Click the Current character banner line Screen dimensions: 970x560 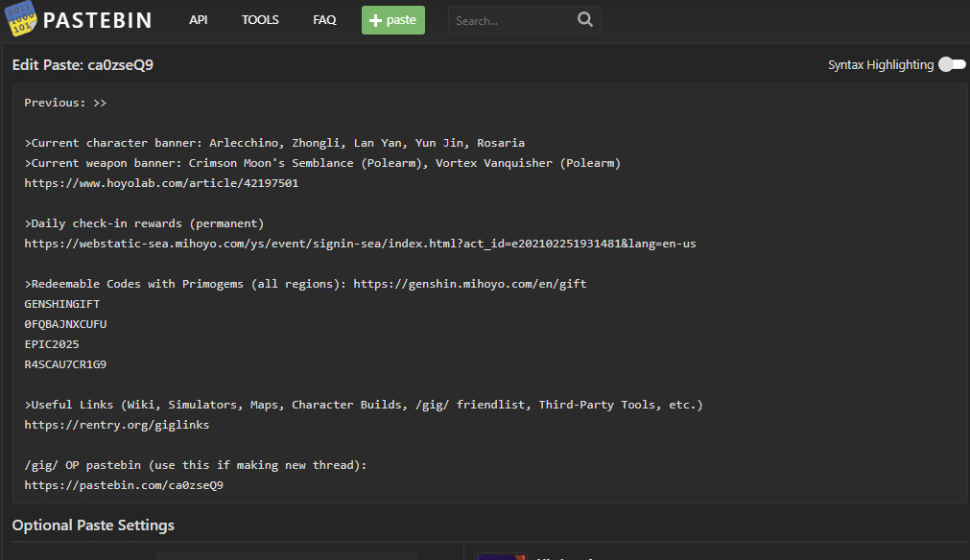274,143
